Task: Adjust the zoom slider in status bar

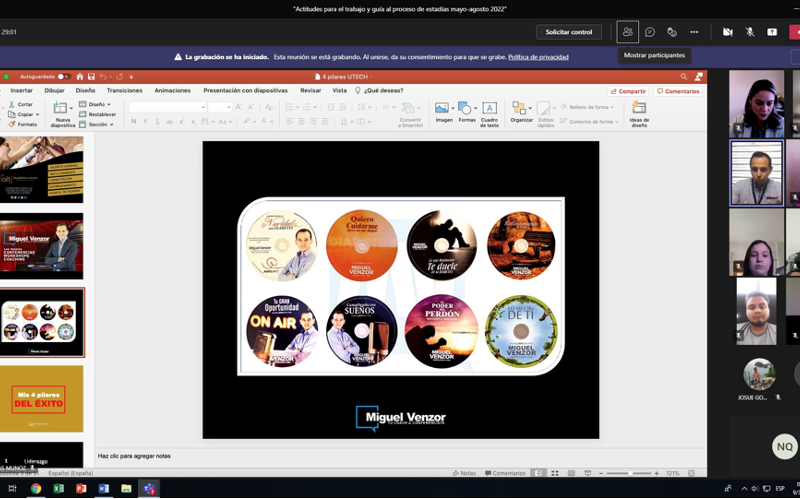Action: (x=631, y=473)
